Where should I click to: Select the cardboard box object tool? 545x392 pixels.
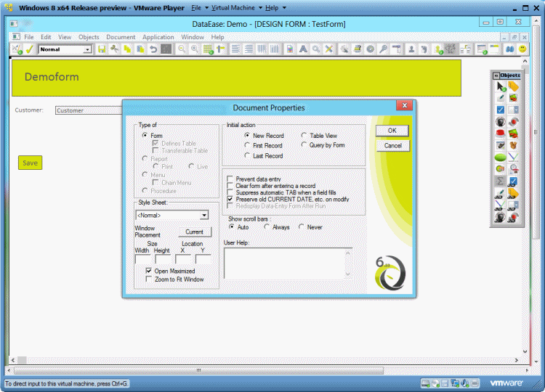(513, 145)
